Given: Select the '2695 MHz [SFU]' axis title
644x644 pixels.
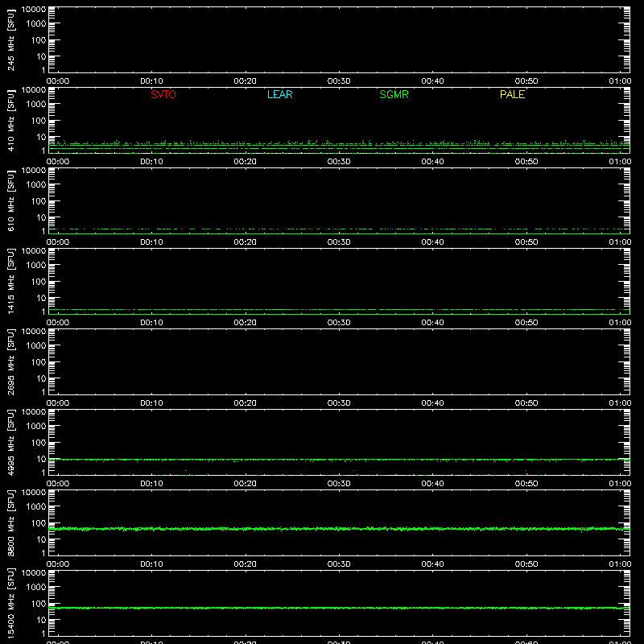Looking at the screenshot, I should click(10, 361).
